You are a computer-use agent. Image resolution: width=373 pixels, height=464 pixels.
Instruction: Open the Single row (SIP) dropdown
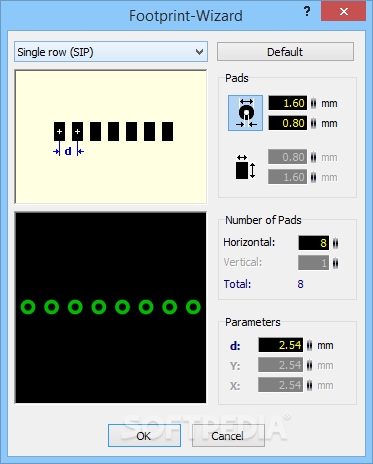click(x=111, y=52)
